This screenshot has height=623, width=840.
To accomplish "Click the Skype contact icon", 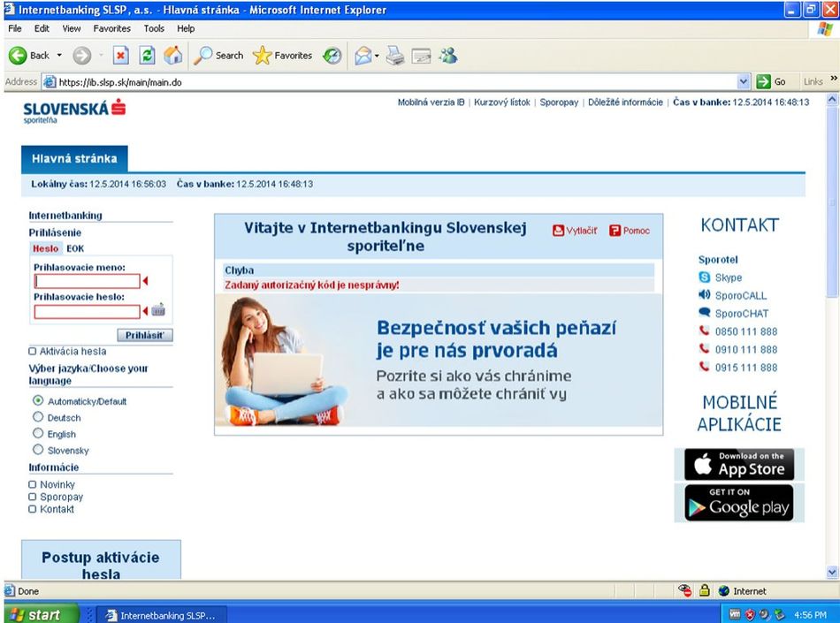I will (x=705, y=277).
